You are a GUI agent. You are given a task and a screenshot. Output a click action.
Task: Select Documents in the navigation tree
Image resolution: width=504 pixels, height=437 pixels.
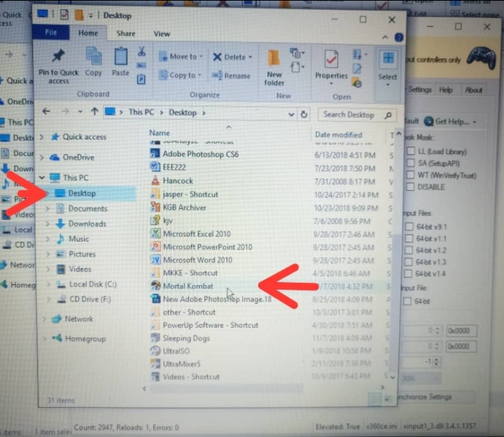tap(87, 208)
